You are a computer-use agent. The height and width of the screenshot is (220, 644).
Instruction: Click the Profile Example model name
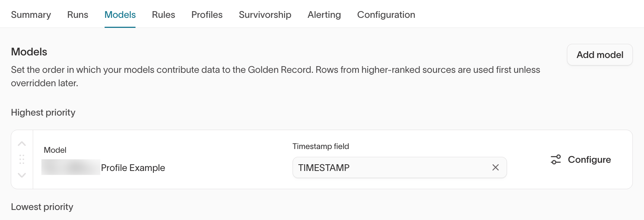[133, 168]
